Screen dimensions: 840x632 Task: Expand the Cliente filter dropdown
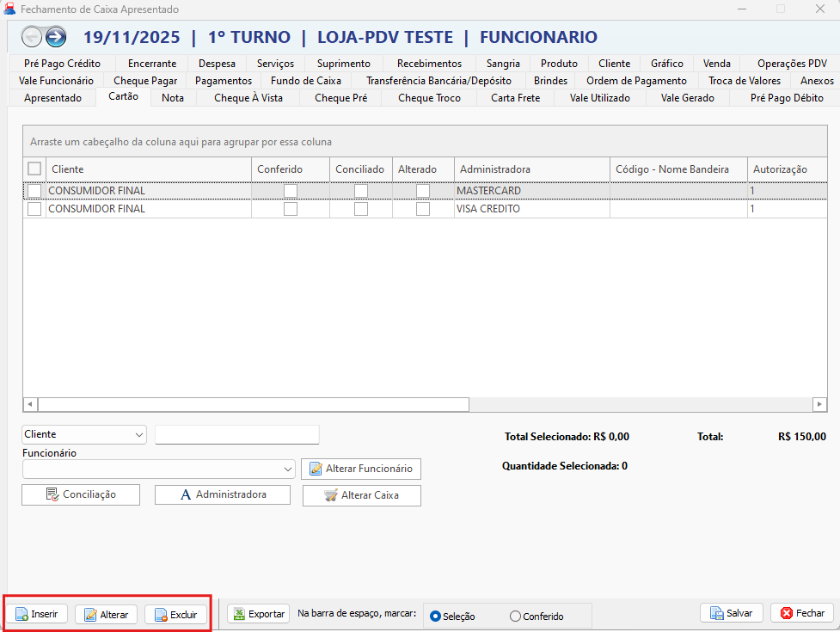click(139, 435)
